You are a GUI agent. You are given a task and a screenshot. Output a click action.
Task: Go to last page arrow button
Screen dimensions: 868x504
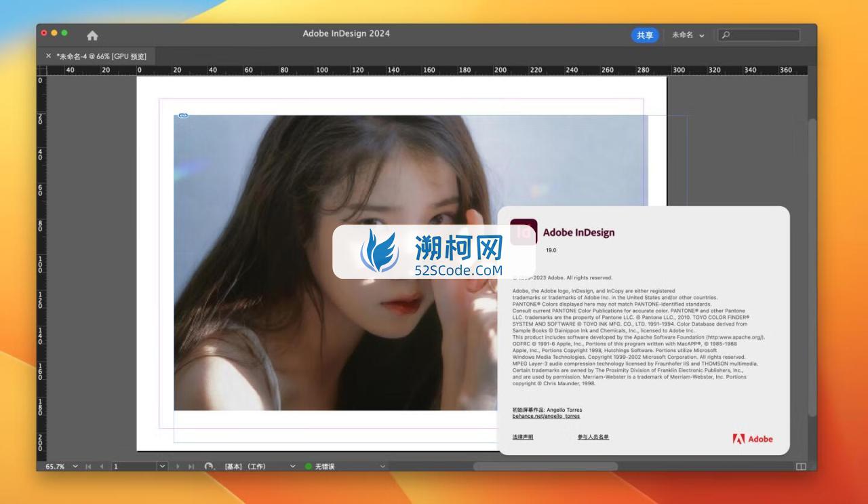191,467
